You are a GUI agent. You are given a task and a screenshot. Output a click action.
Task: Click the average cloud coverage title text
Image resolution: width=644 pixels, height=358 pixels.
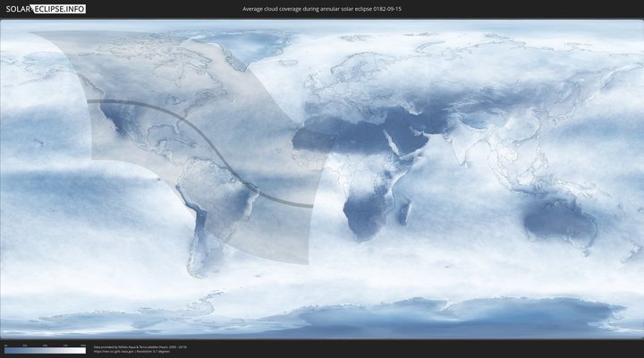322,9
